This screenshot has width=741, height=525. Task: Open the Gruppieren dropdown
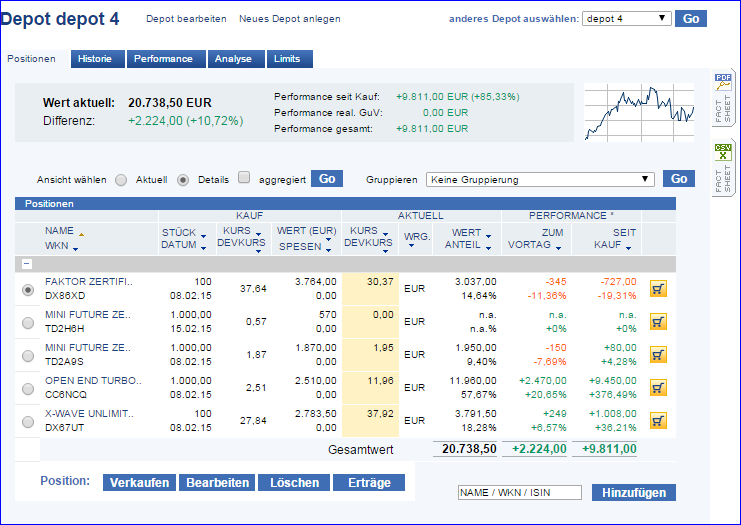(x=540, y=180)
